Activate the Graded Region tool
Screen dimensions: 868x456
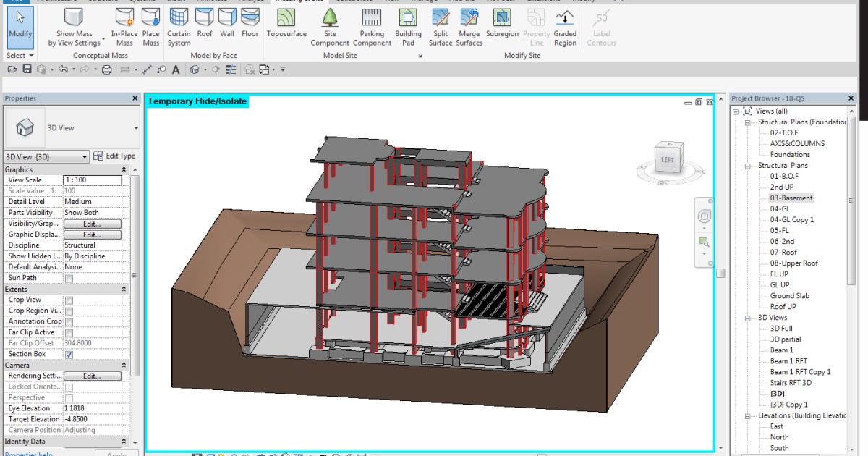pos(565,27)
